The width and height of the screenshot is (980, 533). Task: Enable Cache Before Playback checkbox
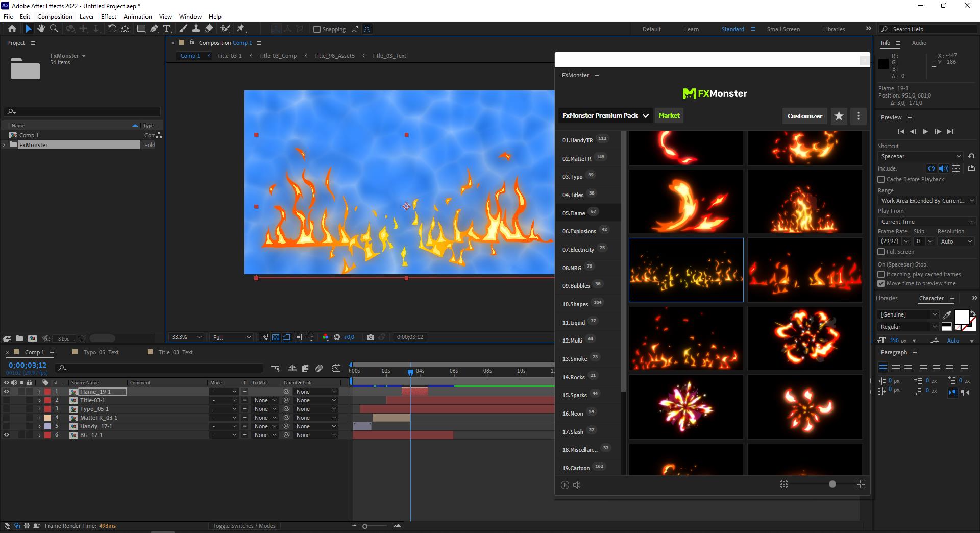click(x=881, y=179)
